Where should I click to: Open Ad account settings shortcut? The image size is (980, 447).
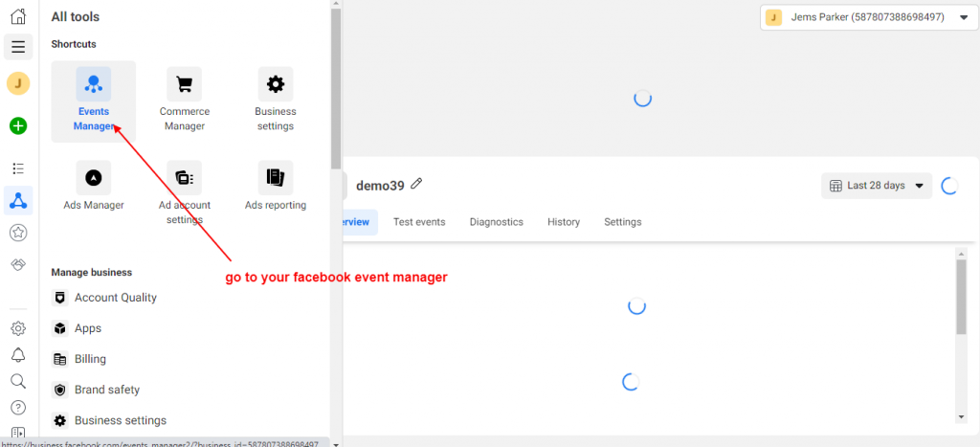(185, 193)
